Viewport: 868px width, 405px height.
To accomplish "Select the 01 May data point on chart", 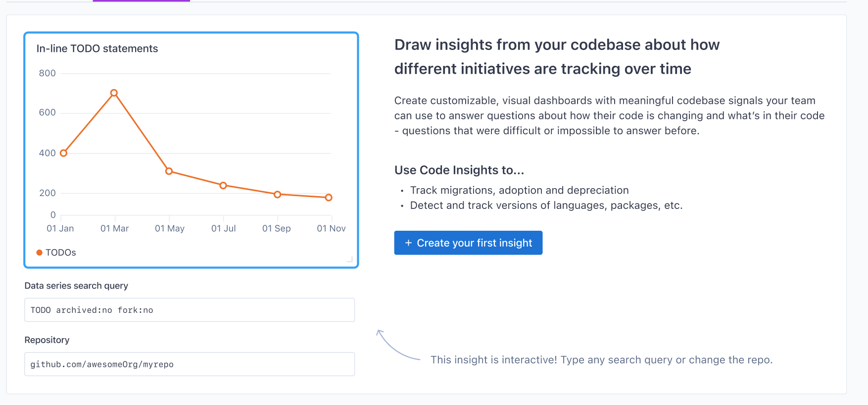I will [169, 171].
